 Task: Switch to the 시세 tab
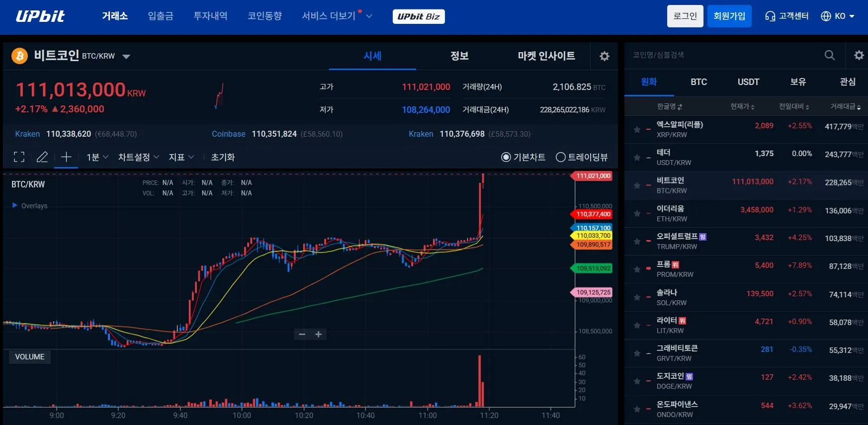(x=372, y=56)
